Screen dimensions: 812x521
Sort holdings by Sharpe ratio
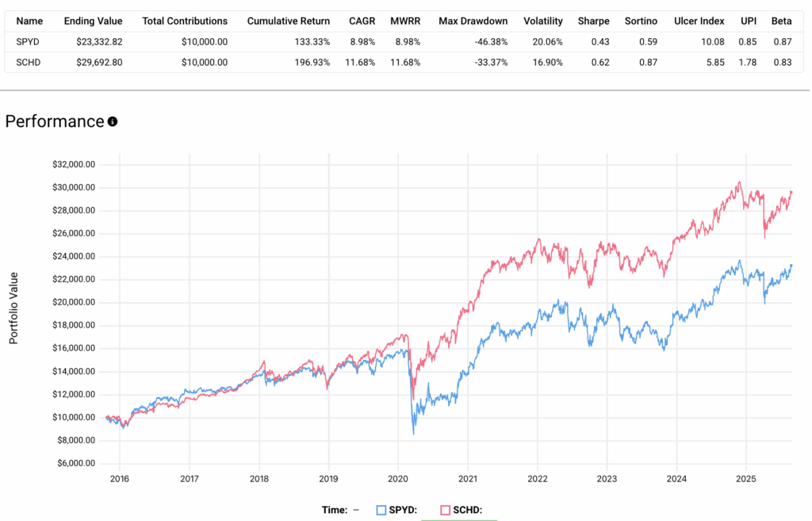click(x=593, y=21)
